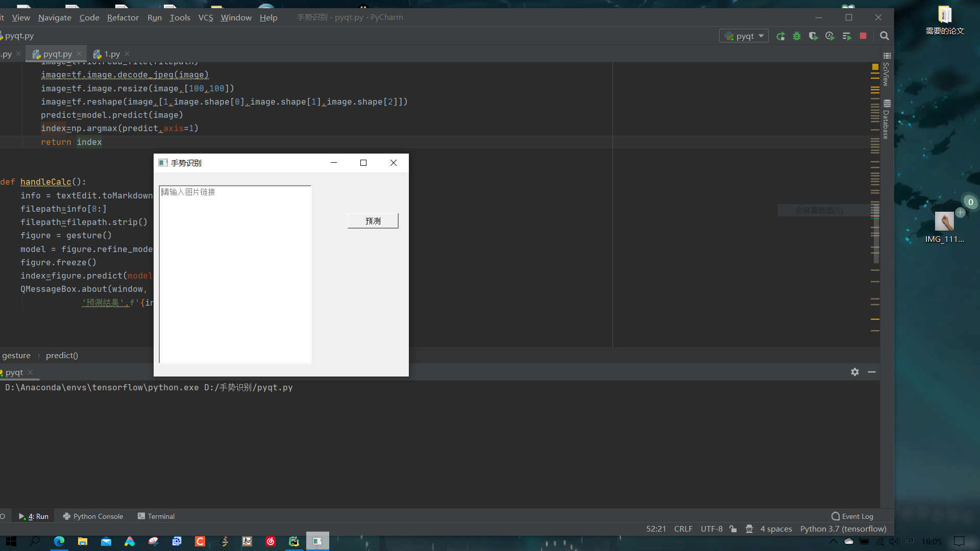Open the Python 3.7 interpreter selector
The image size is (980, 551).
click(x=843, y=529)
